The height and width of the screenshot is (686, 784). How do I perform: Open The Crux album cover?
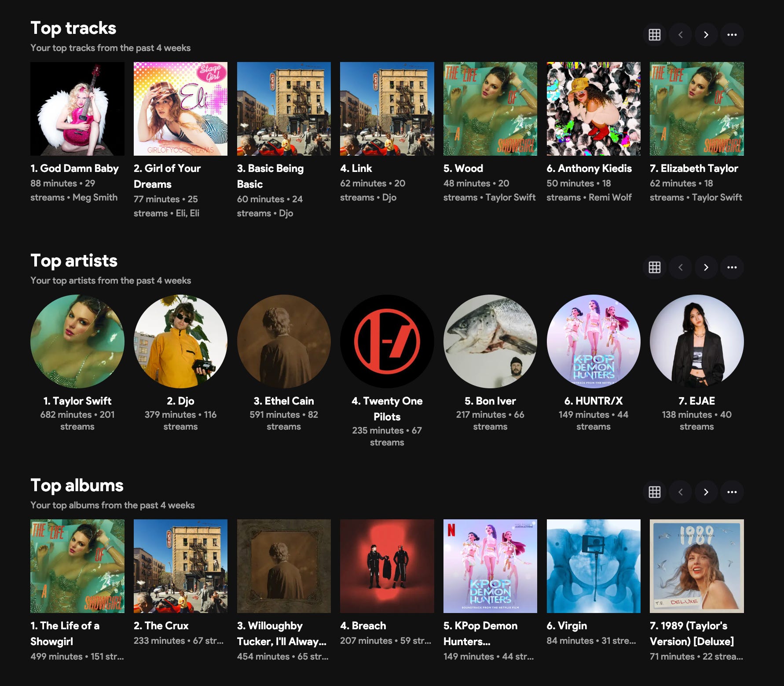click(180, 566)
